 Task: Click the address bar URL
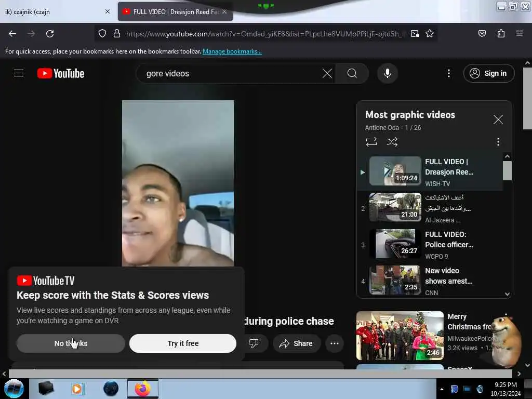[263, 34]
